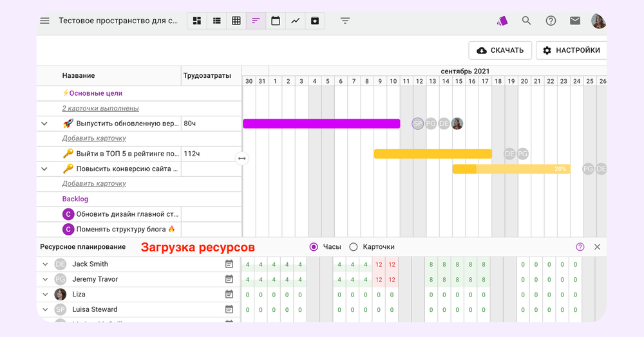Expand Liza resource row
The width and height of the screenshot is (644, 337).
[x=45, y=295]
